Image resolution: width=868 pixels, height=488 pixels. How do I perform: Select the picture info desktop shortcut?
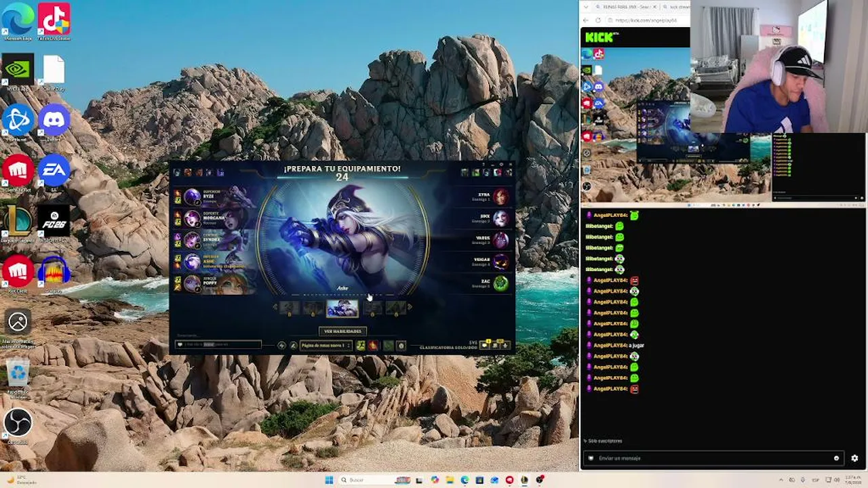18,329
